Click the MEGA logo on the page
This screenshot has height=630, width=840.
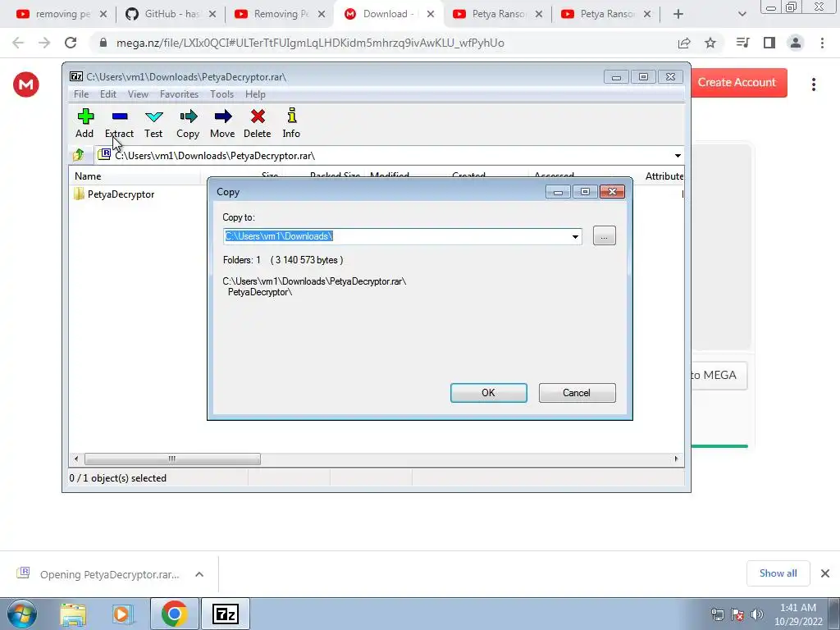26,84
